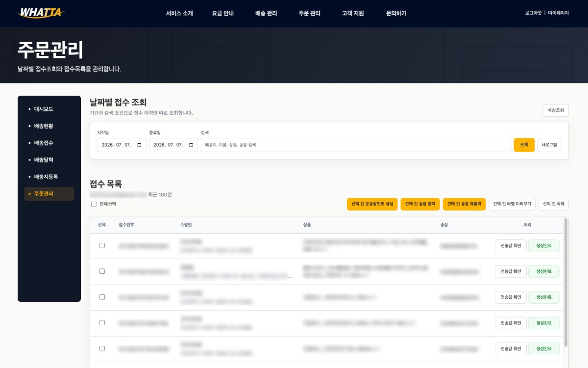588x368 pixels.
Task: Open 배송달력 in the sidebar
Action: (x=49, y=160)
